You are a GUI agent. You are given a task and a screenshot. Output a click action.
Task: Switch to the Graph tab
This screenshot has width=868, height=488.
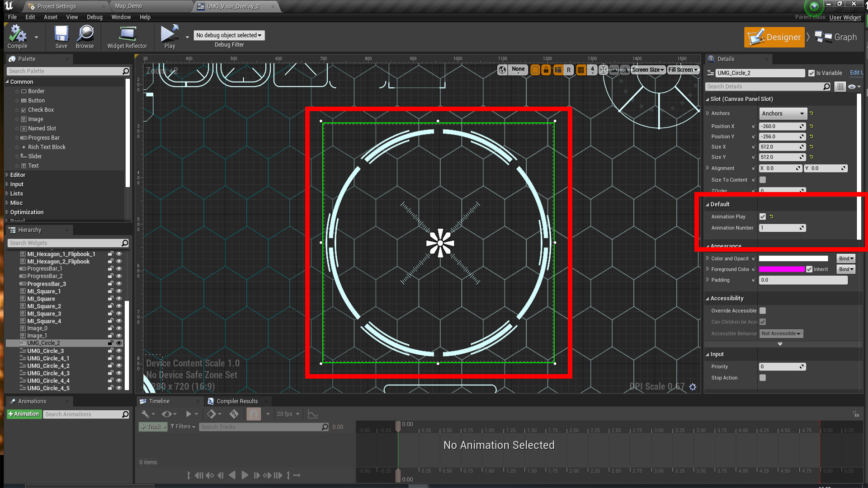tap(842, 37)
